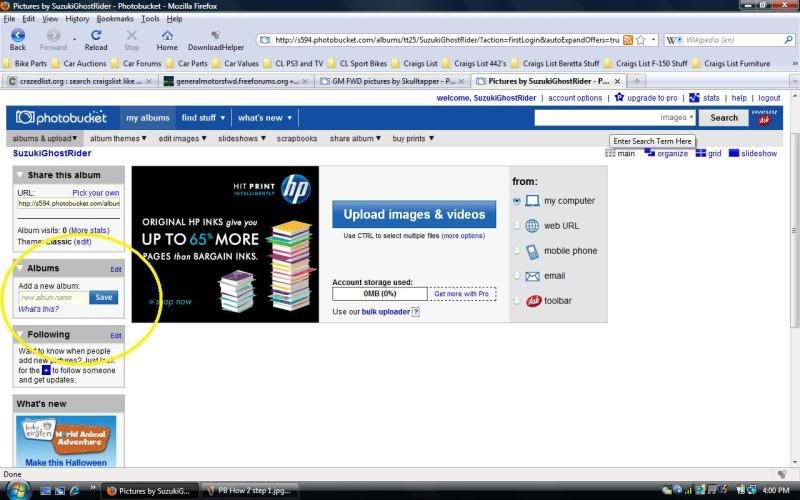Select 'mobile phone' upload source
This screenshot has width=800, height=500.
pos(517,251)
